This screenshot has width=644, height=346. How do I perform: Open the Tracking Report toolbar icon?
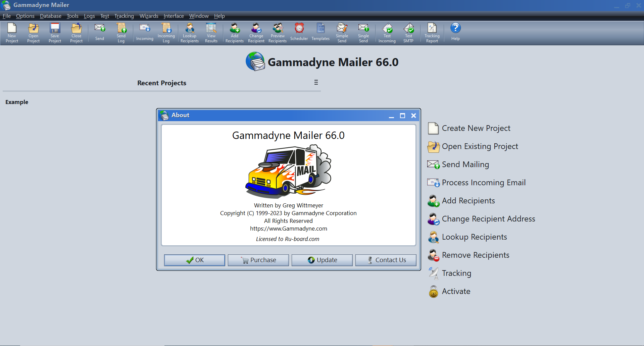tap(432, 33)
